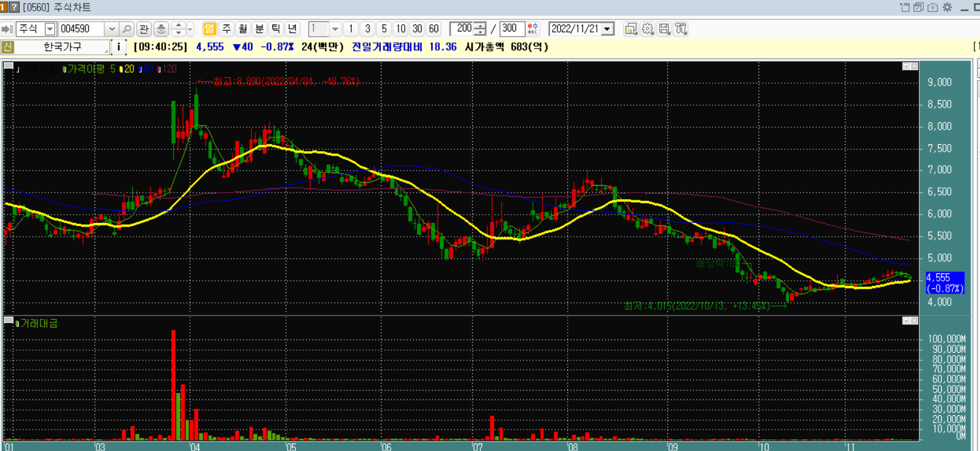Select the 월 monthly period toggle
This screenshot has width=980, height=451.
[x=243, y=29]
